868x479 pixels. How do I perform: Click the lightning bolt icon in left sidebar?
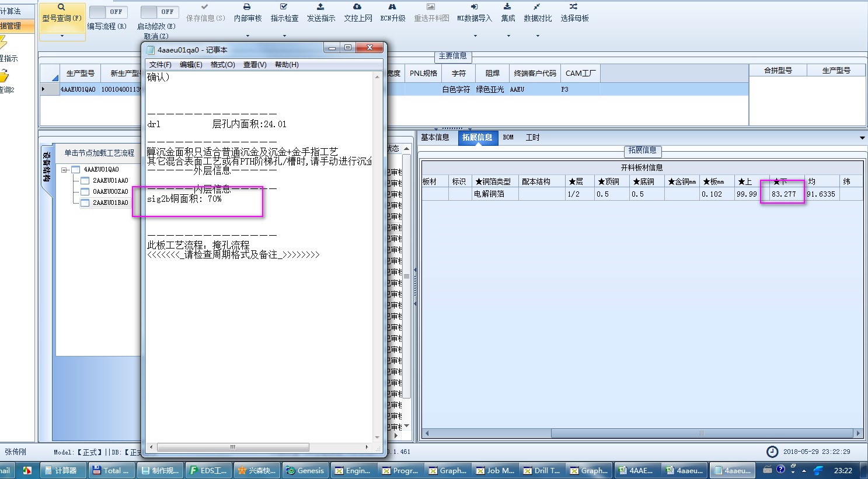click(3, 43)
